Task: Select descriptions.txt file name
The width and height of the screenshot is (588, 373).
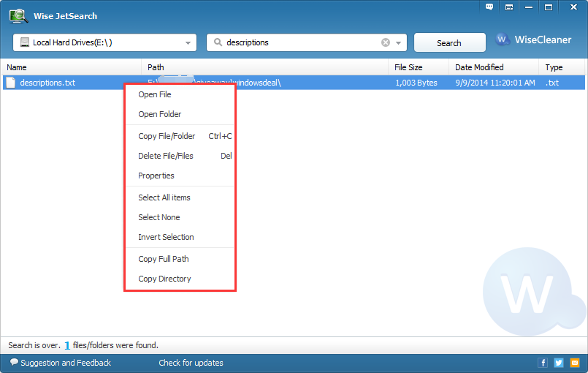Action: 47,83
